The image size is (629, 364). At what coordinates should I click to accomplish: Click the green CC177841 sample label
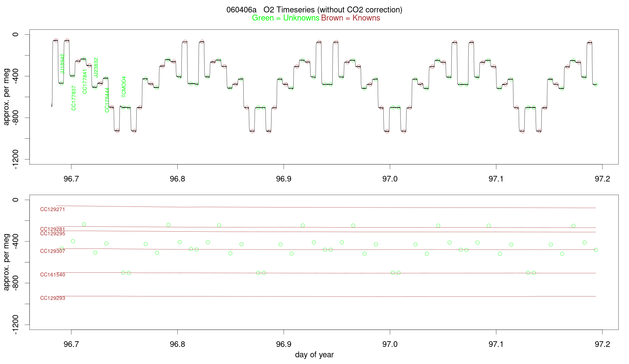pos(85,81)
